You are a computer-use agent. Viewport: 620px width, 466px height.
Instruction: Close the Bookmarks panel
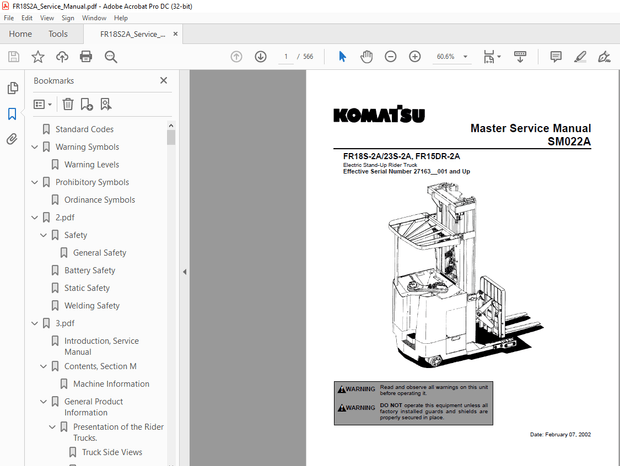pos(164,81)
